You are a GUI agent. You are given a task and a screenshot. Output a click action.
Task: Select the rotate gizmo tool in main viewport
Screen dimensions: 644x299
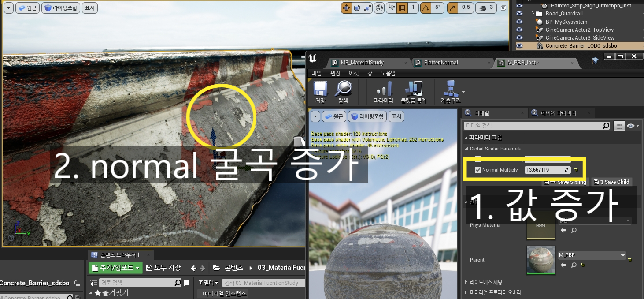357,8
